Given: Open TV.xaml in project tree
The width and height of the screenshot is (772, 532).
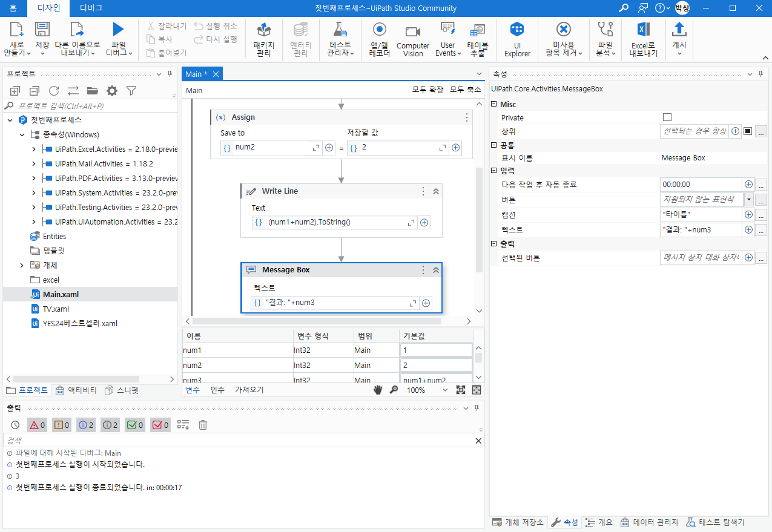Looking at the screenshot, I should coord(56,309).
